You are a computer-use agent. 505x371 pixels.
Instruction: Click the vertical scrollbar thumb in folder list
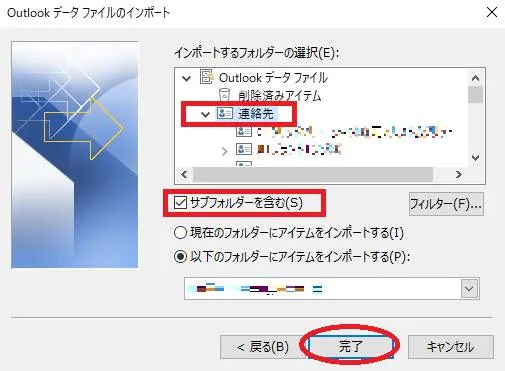[475, 94]
